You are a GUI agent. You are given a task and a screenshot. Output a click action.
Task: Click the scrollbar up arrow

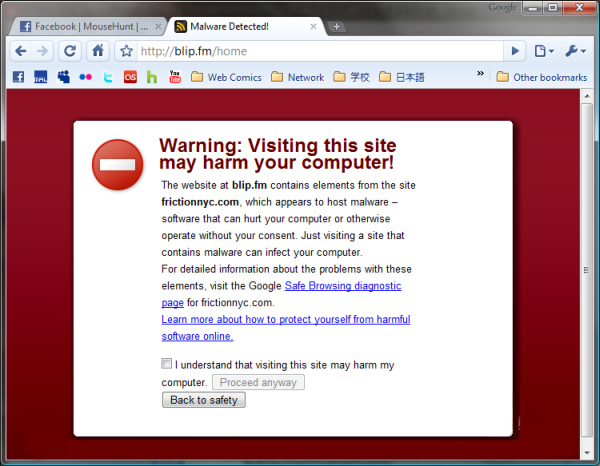click(587, 96)
